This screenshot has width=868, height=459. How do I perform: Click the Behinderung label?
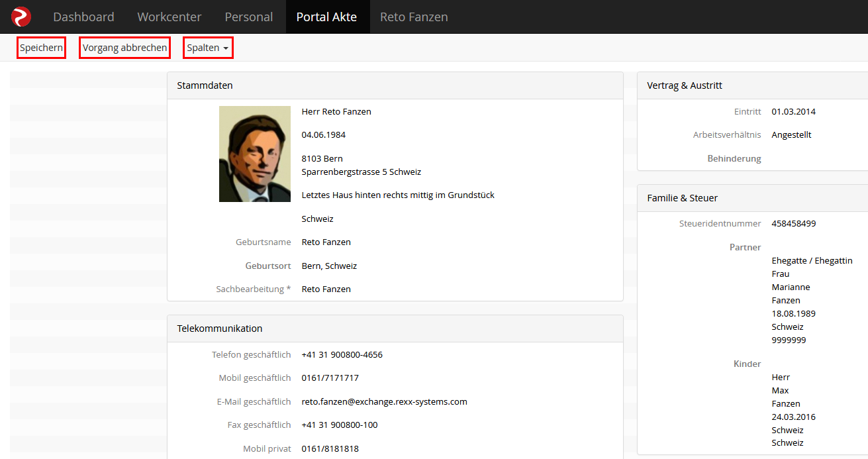click(x=734, y=158)
